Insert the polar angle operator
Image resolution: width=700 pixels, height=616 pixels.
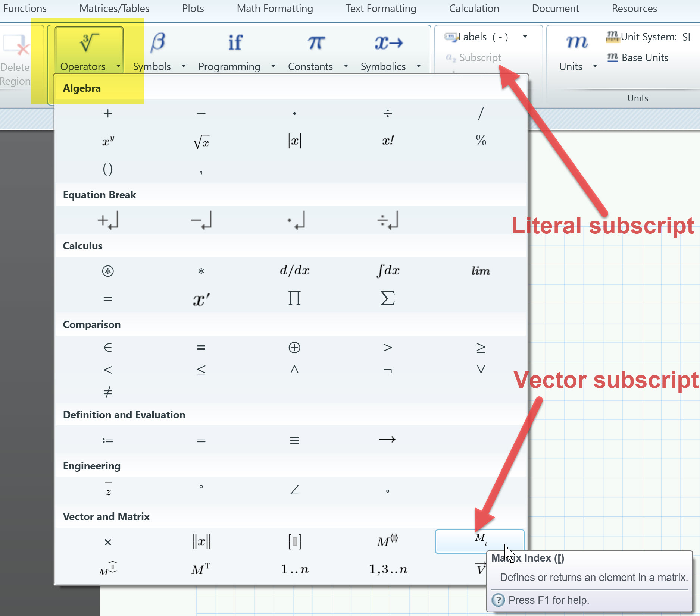point(294,490)
